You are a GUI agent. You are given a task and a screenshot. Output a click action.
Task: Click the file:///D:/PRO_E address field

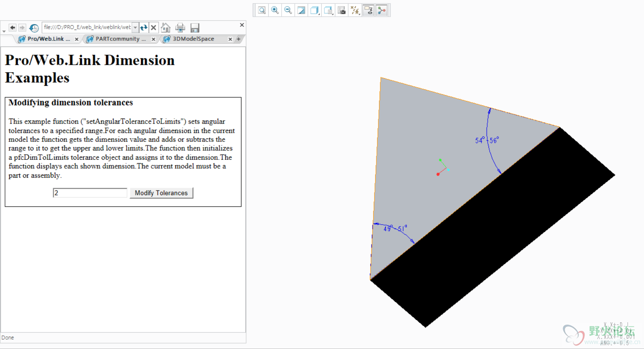(87, 27)
